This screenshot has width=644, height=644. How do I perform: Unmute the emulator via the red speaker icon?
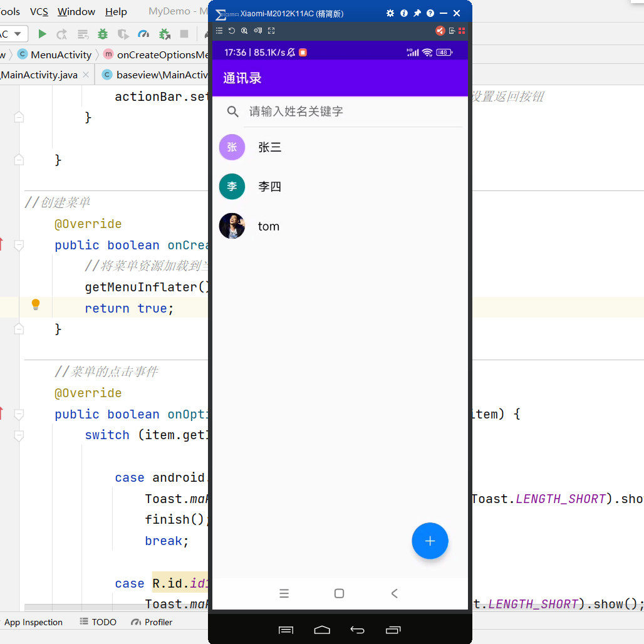click(x=440, y=30)
